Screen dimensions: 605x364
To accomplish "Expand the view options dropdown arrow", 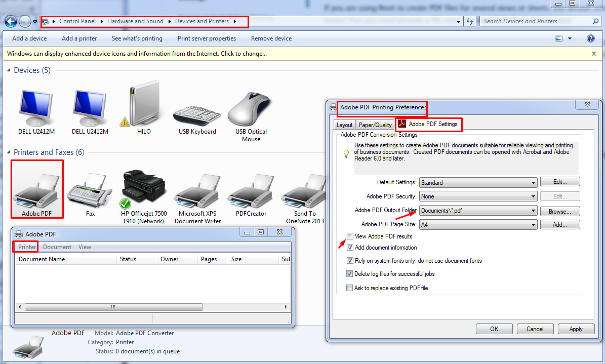I will click(570, 38).
